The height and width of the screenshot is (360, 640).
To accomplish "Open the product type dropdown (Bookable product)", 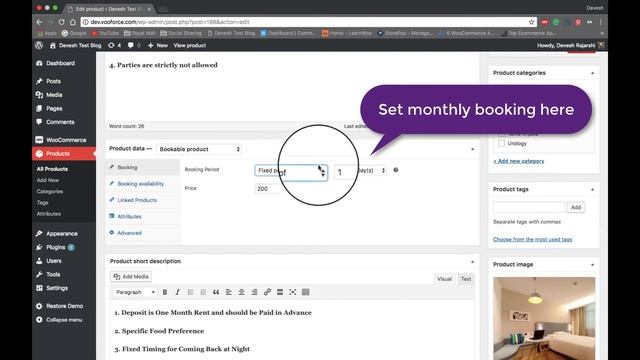I will click(199, 149).
